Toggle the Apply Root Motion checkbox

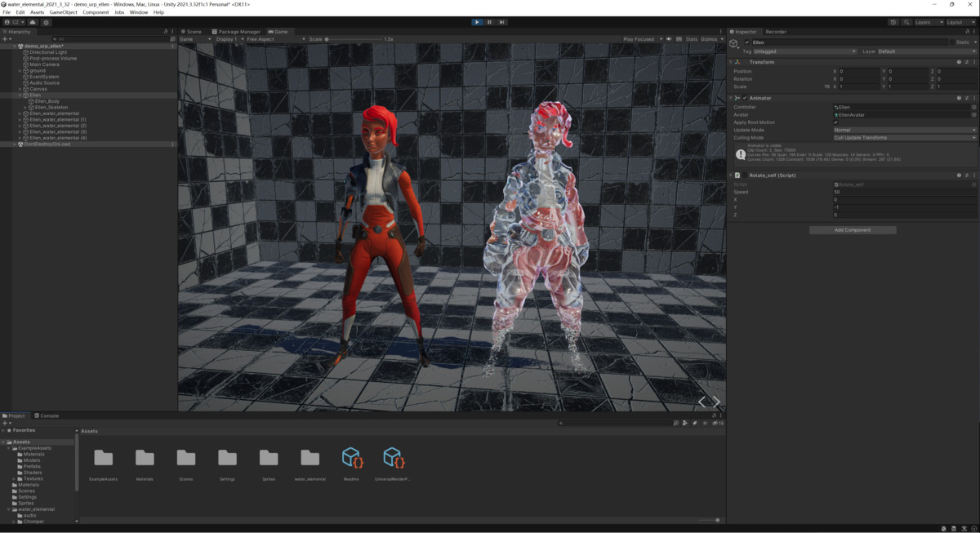[x=835, y=122]
